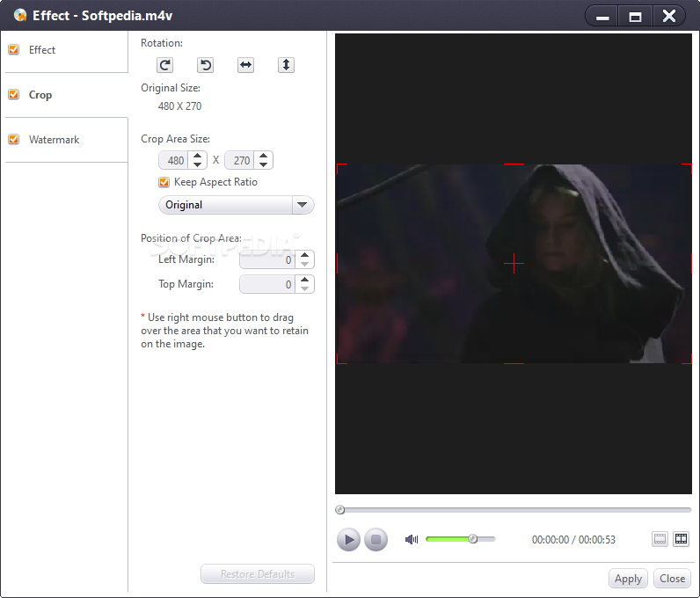Click the play button

[x=348, y=539]
